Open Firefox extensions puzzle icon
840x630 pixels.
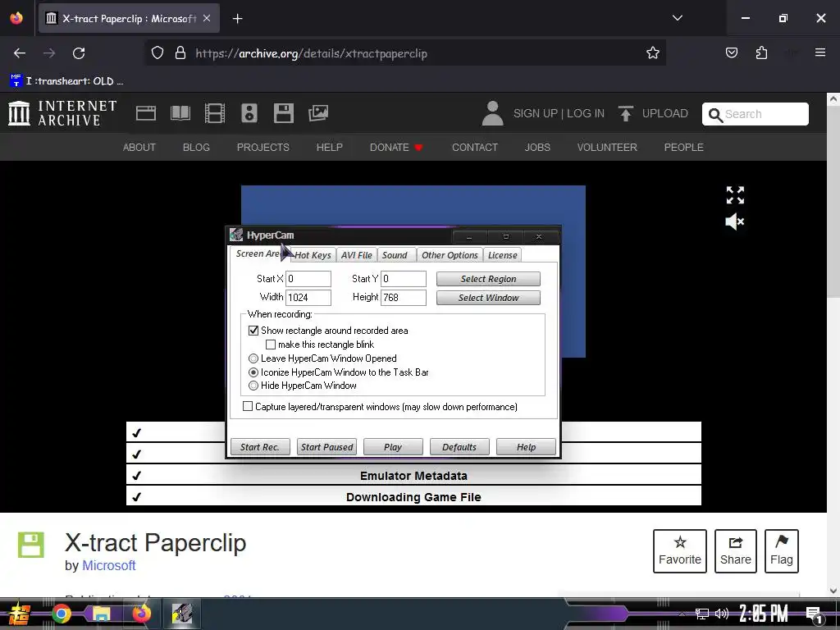click(x=761, y=52)
